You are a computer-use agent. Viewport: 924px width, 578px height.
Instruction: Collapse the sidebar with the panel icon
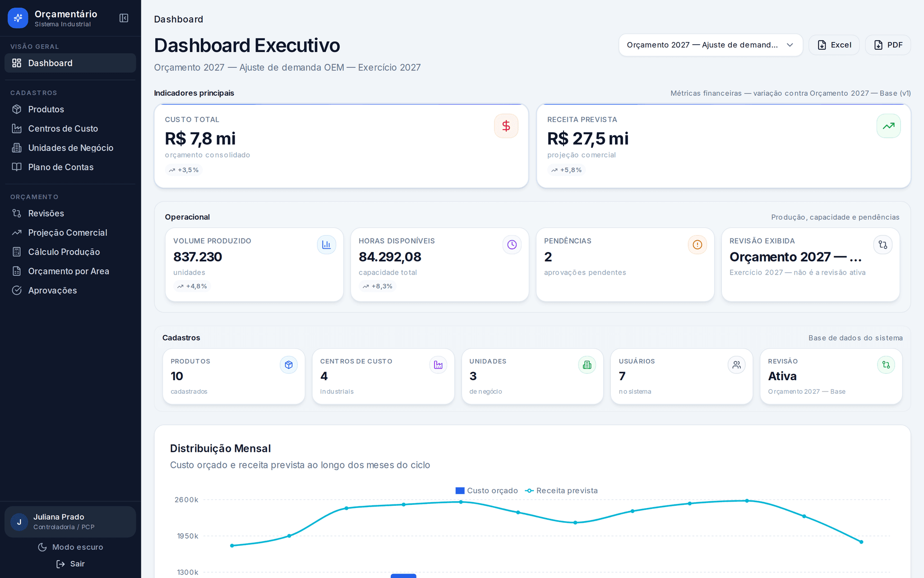pos(124,18)
